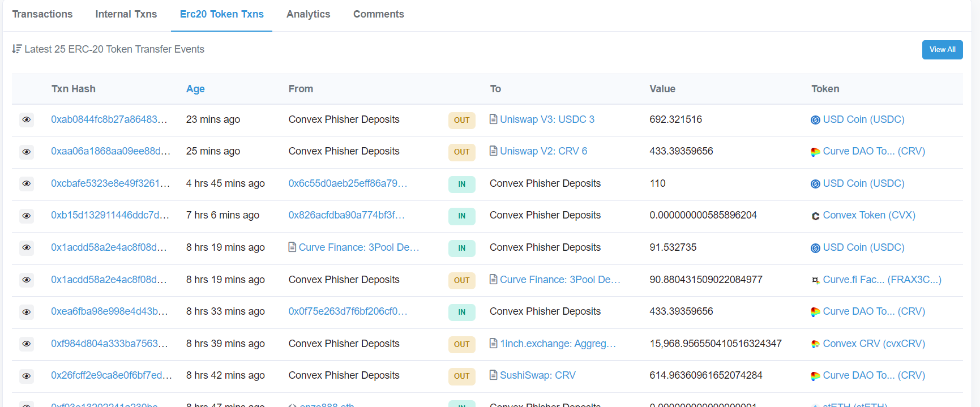Image resolution: width=980 pixels, height=407 pixels.
Task: Open Curve Finance: 3Pool De… in To column
Action: click(560, 280)
